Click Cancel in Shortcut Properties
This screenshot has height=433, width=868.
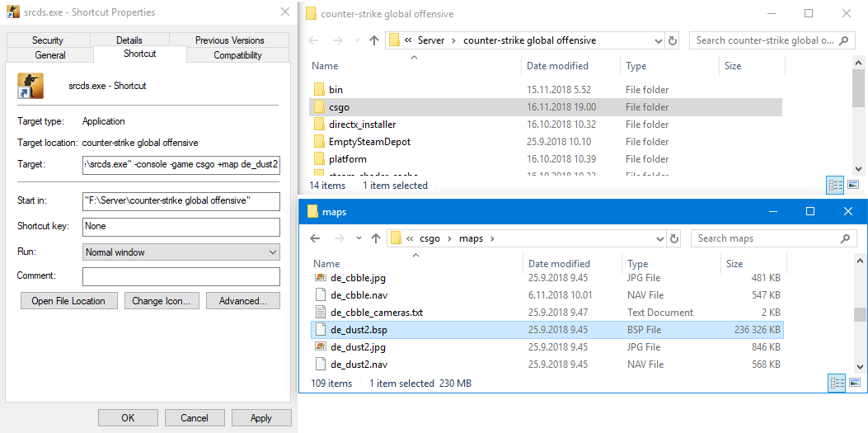point(195,418)
